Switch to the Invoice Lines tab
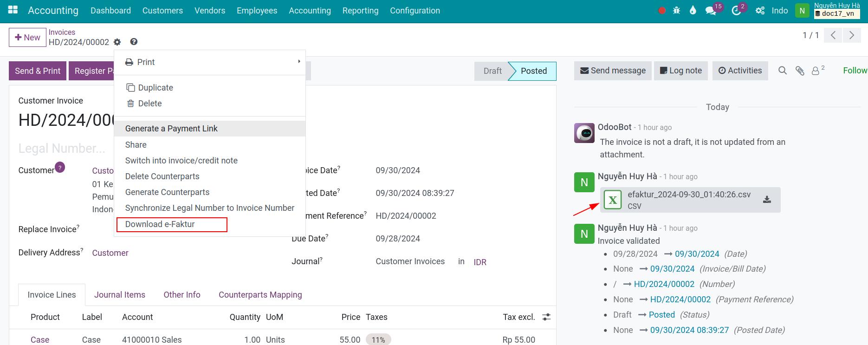 pyautogui.click(x=52, y=295)
